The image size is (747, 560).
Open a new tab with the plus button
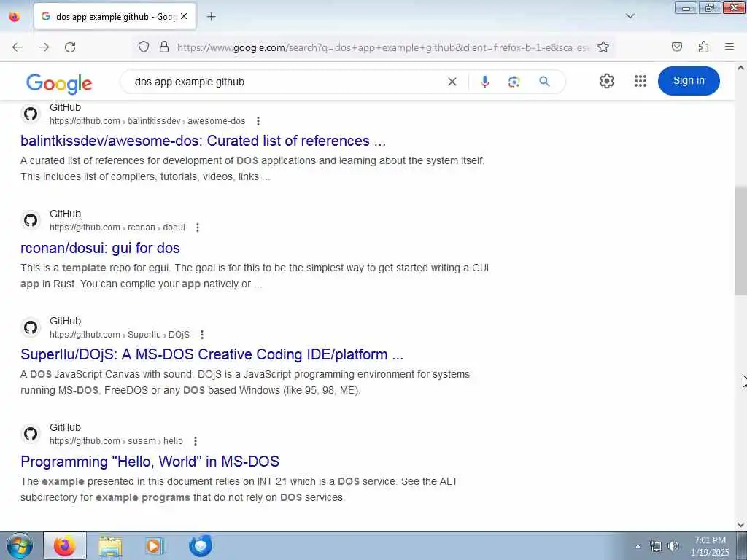pos(211,17)
